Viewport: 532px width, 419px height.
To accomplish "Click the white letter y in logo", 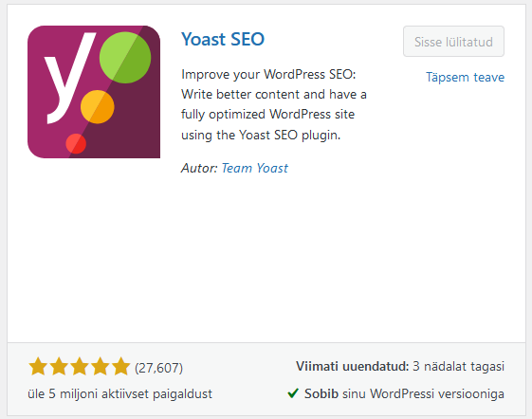I will (x=70, y=78).
